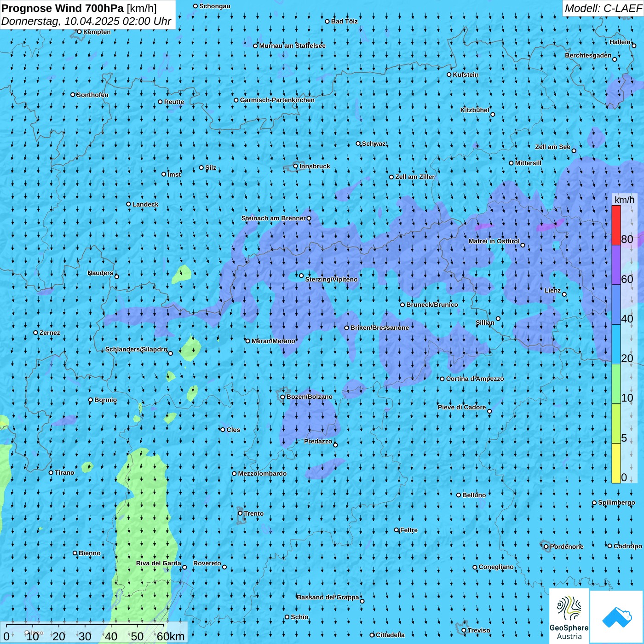
Task: Click the Meran/Merano city label
Action: click(273, 341)
